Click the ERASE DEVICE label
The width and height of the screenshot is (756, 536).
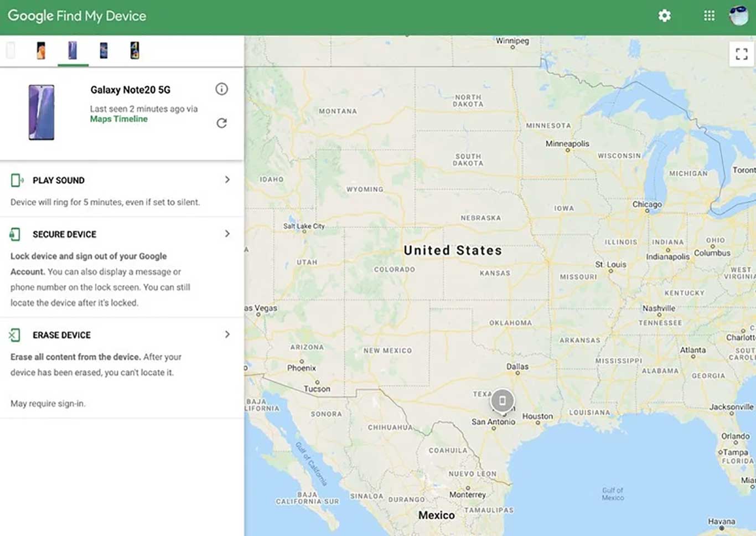pyautogui.click(x=61, y=335)
